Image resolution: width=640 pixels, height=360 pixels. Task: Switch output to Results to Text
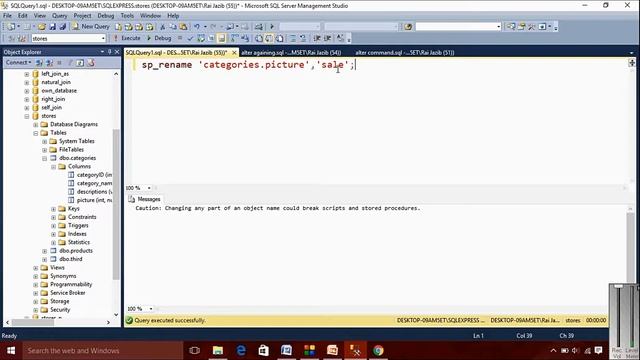point(259,38)
